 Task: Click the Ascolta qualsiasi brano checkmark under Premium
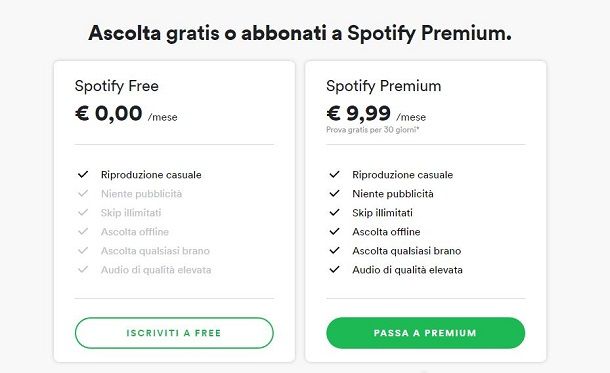(335, 250)
